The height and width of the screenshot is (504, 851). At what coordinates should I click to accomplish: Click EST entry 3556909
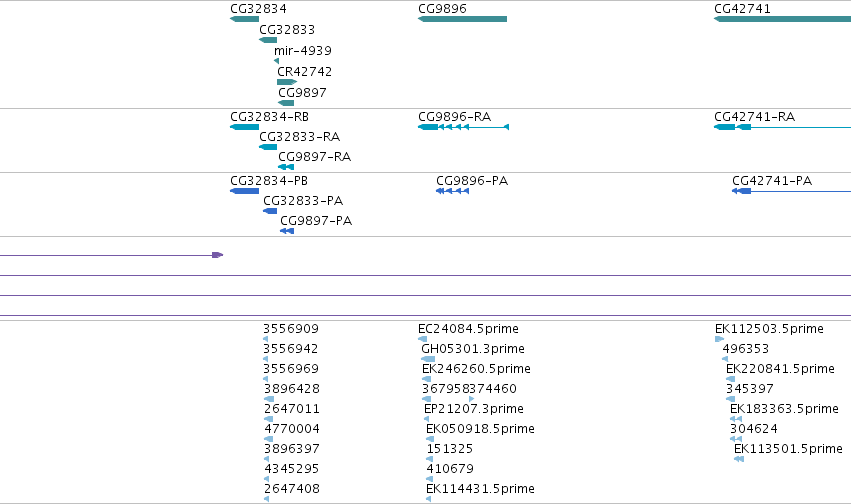click(x=291, y=329)
